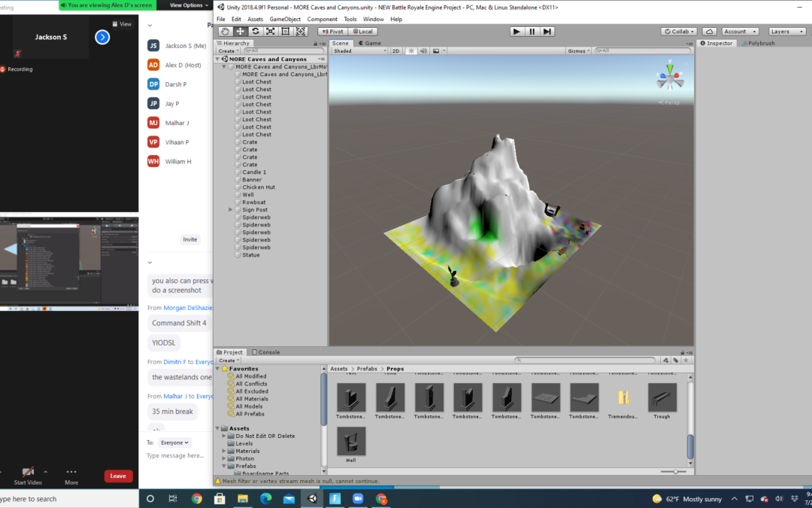Open the GameObject menu

click(x=285, y=19)
